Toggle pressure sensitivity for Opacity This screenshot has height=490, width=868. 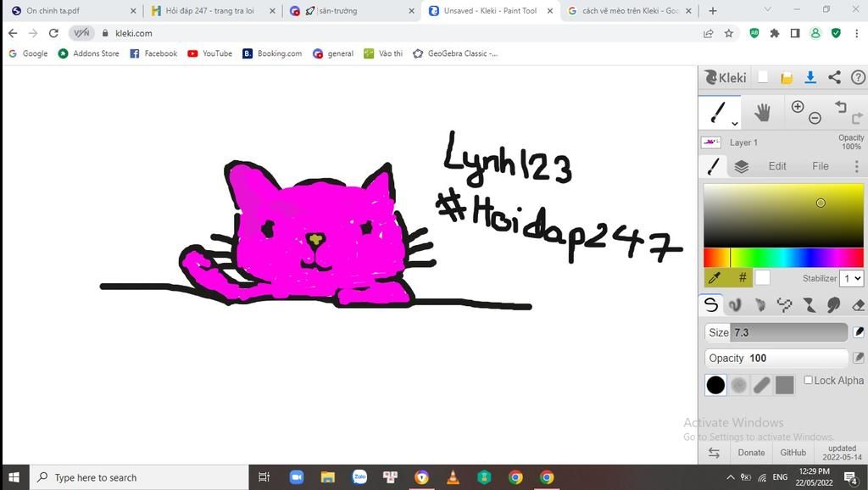[859, 358]
